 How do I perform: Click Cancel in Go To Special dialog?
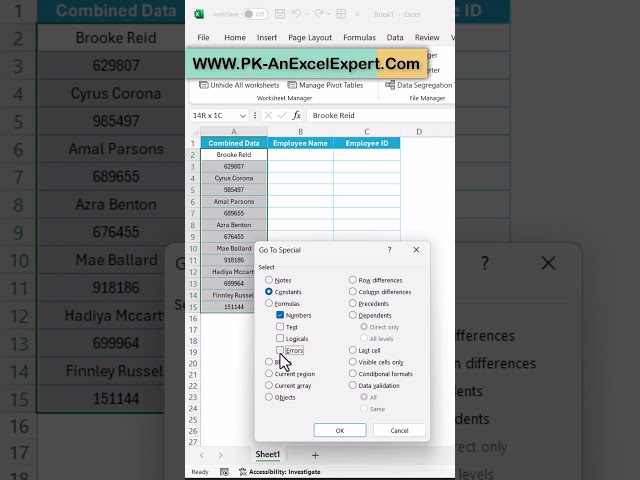(x=399, y=430)
